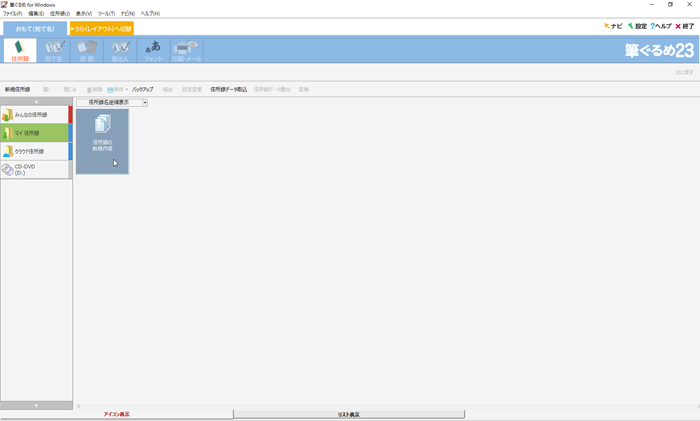Open the ヘルプ(H) menu
Viewport: 700px width, 421px height.
click(x=150, y=14)
